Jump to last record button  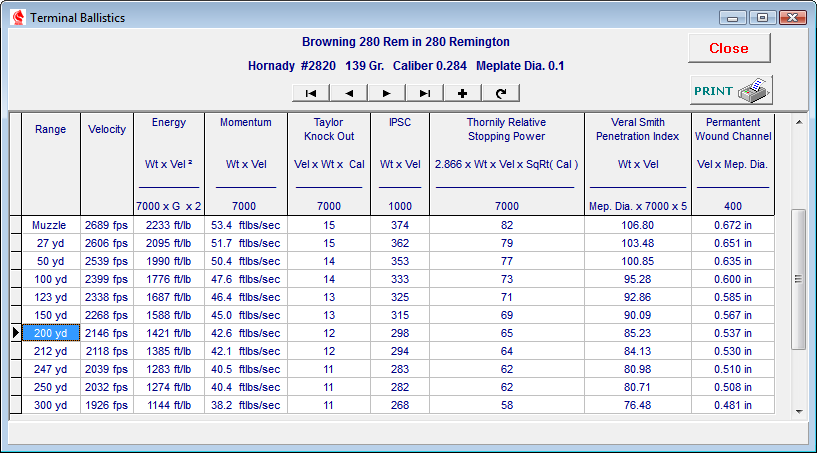(x=424, y=93)
